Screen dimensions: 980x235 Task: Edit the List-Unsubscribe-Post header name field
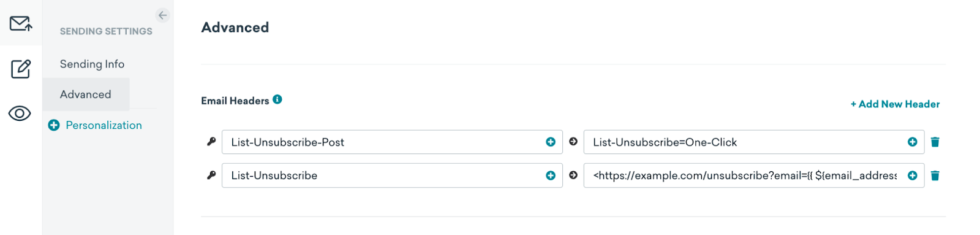coord(392,142)
